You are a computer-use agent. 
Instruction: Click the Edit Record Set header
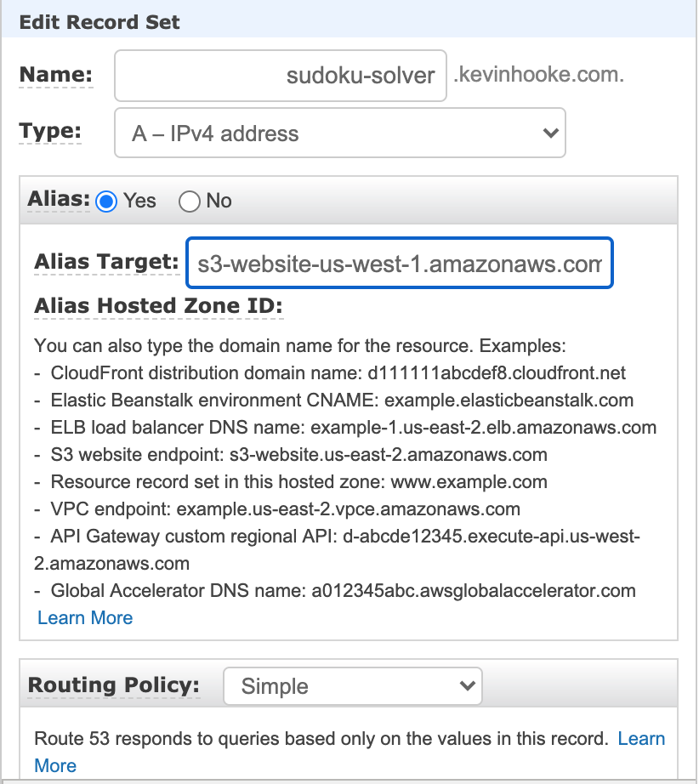point(100,22)
